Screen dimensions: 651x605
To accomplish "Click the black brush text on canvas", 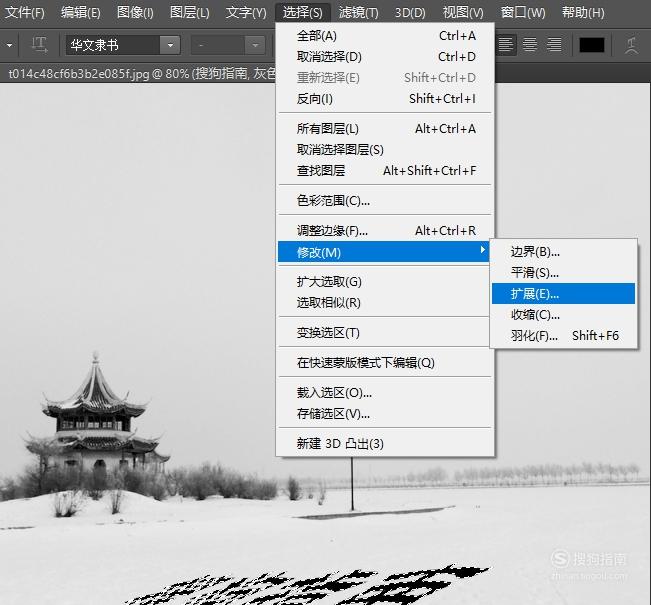I will pos(307,585).
